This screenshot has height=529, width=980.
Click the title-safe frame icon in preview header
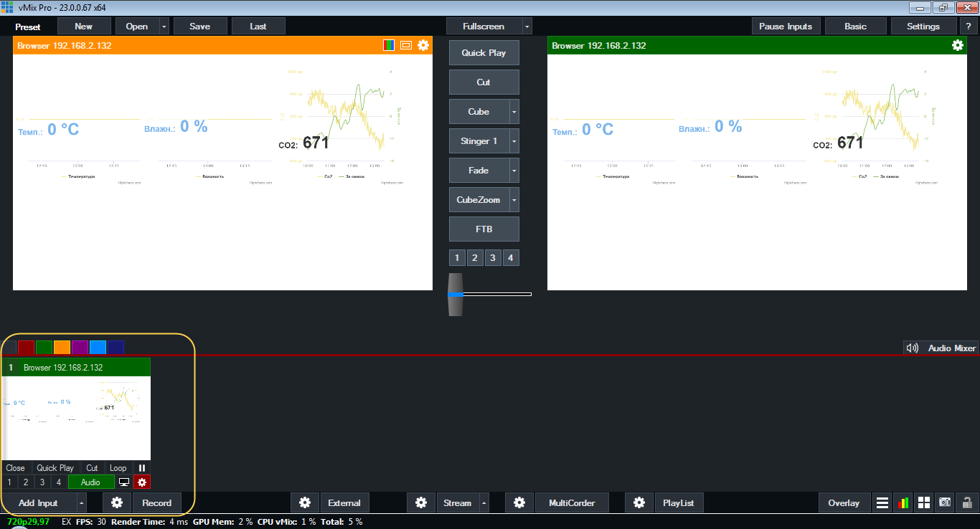pos(406,45)
